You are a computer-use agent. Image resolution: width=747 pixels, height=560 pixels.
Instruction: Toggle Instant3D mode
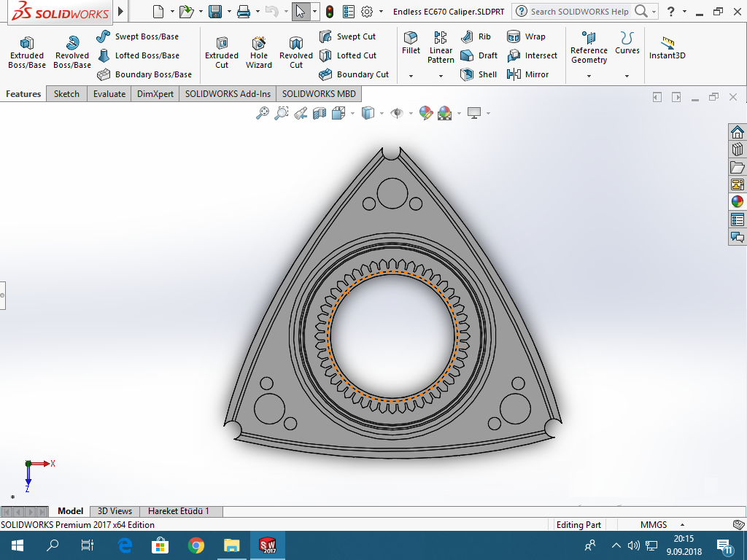tap(667, 48)
